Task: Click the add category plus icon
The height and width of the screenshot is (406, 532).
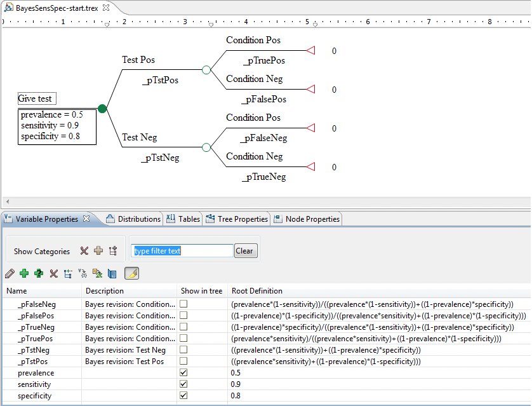Action: pyautogui.click(x=98, y=251)
